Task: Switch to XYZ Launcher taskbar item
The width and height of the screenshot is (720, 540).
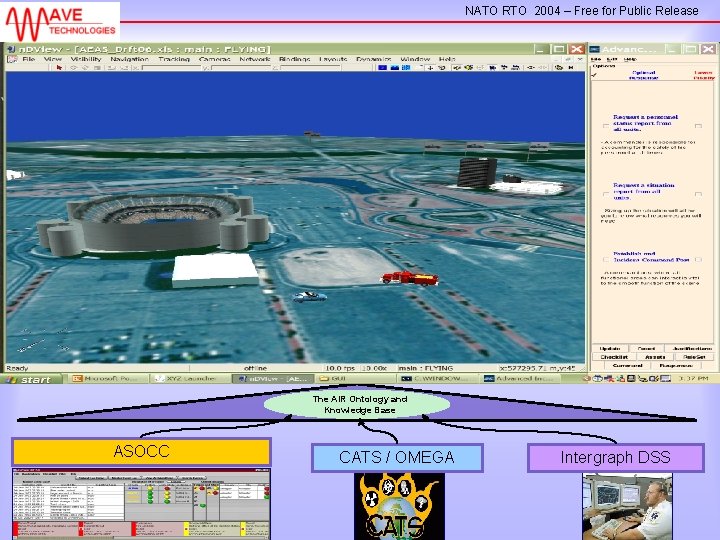Action: (x=191, y=379)
